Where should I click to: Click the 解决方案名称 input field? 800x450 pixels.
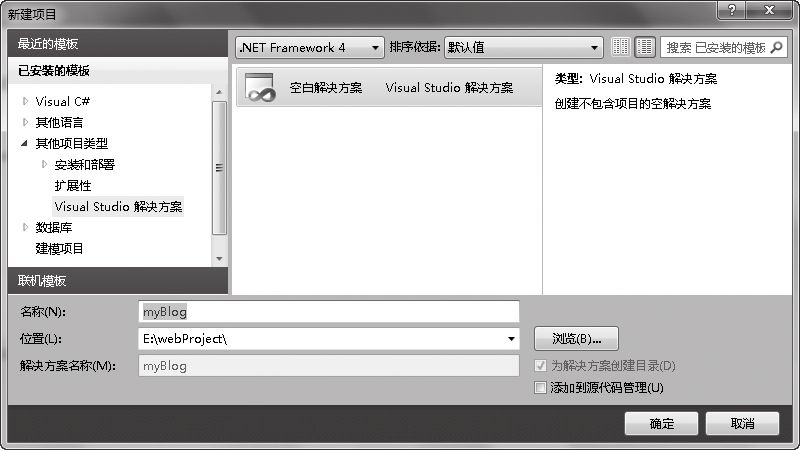pyautogui.click(x=329, y=366)
